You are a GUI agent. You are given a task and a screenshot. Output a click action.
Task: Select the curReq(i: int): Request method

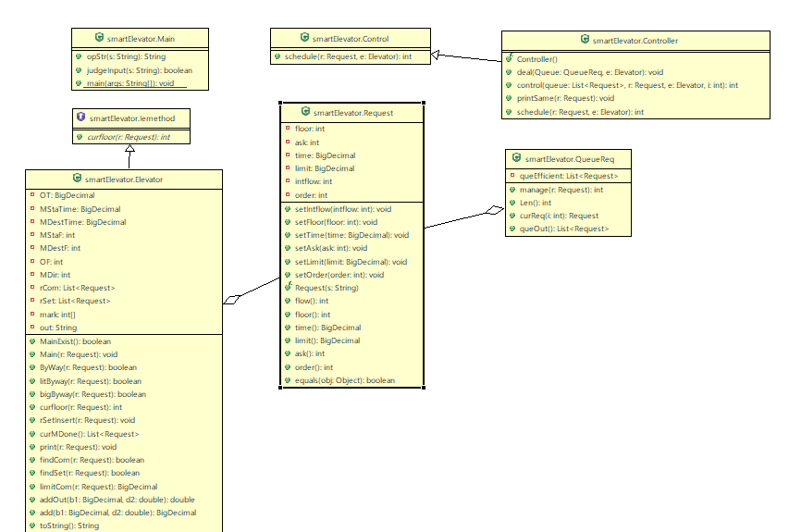[x=559, y=216]
